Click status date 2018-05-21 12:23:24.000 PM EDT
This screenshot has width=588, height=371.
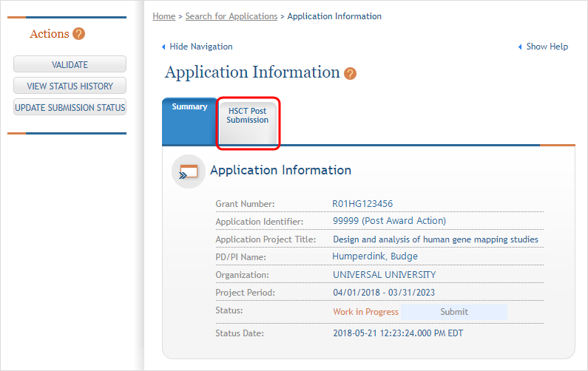[398, 333]
